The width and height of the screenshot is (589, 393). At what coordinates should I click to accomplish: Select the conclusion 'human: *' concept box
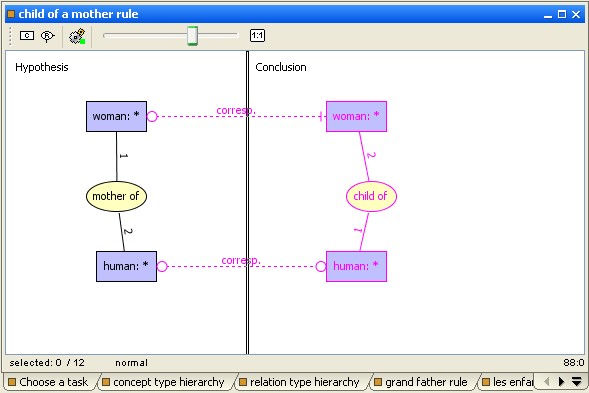pos(356,266)
